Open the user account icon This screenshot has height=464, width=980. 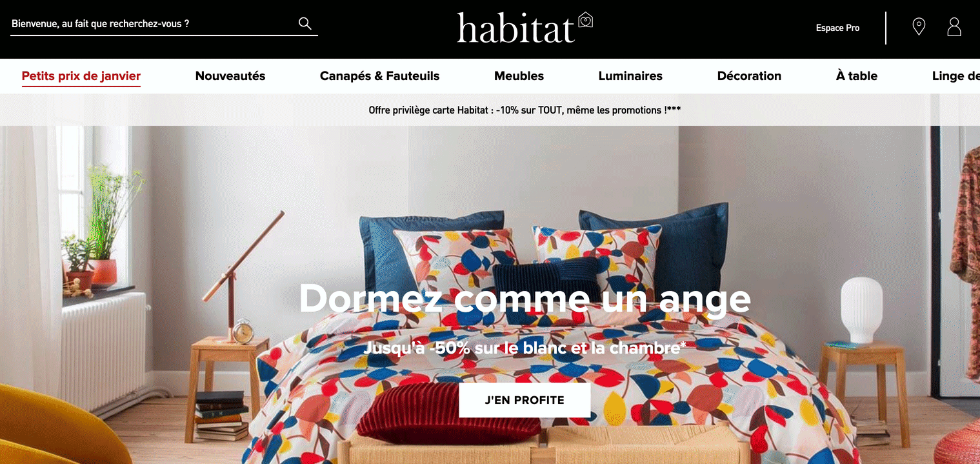pyautogui.click(x=954, y=27)
